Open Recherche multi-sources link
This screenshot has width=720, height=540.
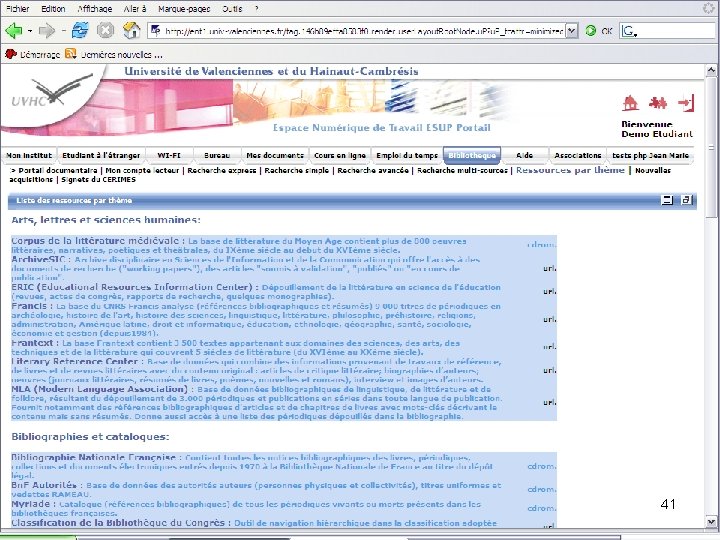462,170
